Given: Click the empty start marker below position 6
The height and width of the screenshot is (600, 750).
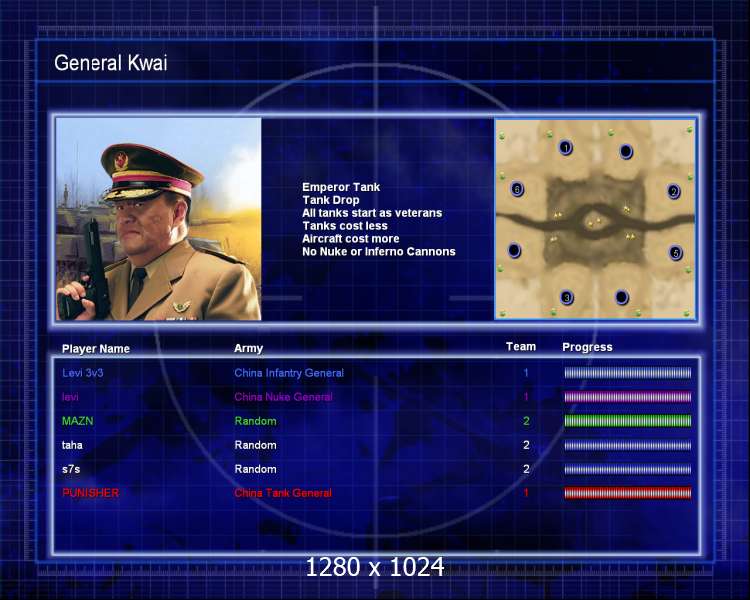Looking at the screenshot, I should pos(514,250).
